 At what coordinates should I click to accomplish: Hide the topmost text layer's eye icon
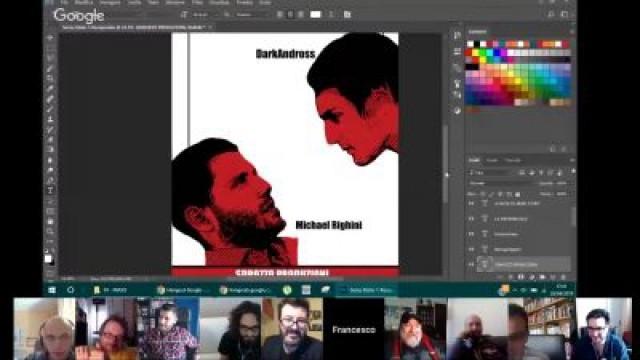coord(471,203)
